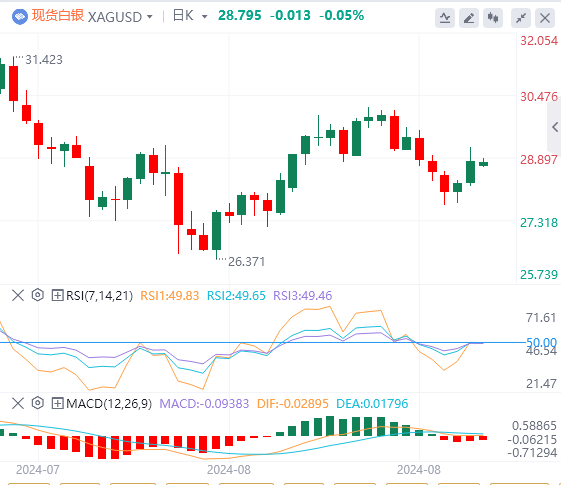Click the -0.05% change percentage

pos(341,15)
